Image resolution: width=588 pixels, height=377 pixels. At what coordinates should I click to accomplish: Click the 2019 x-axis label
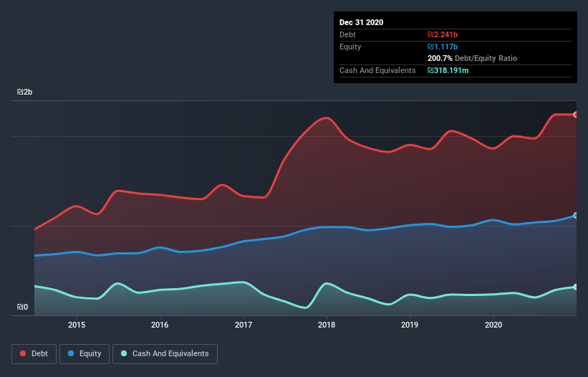click(410, 325)
